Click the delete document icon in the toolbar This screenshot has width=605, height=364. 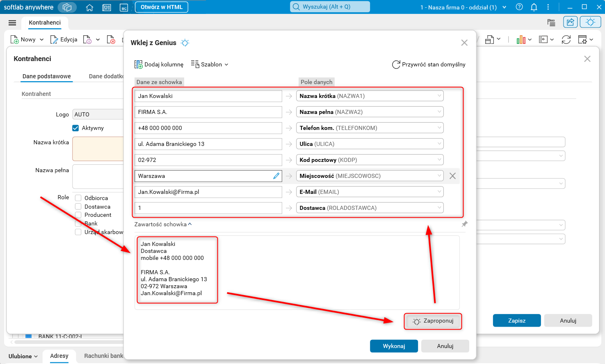click(111, 39)
